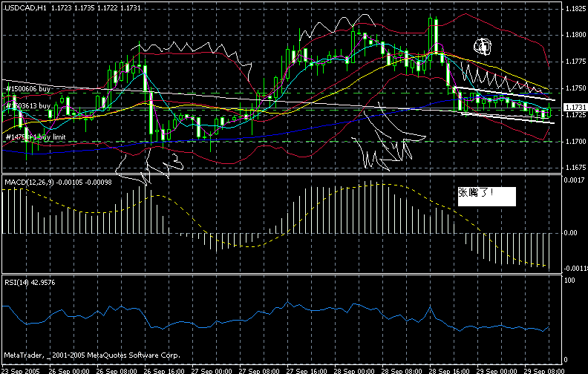588x374 pixels.
Task: Click the 23 Sep 2005 date label
Action: [x=21, y=371]
